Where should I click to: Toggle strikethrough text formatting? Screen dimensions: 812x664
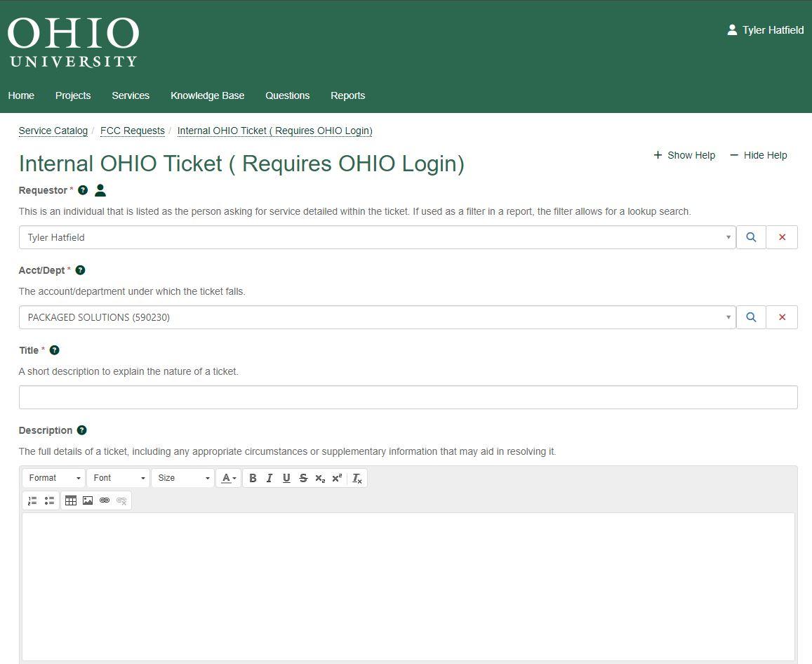click(303, 478)
